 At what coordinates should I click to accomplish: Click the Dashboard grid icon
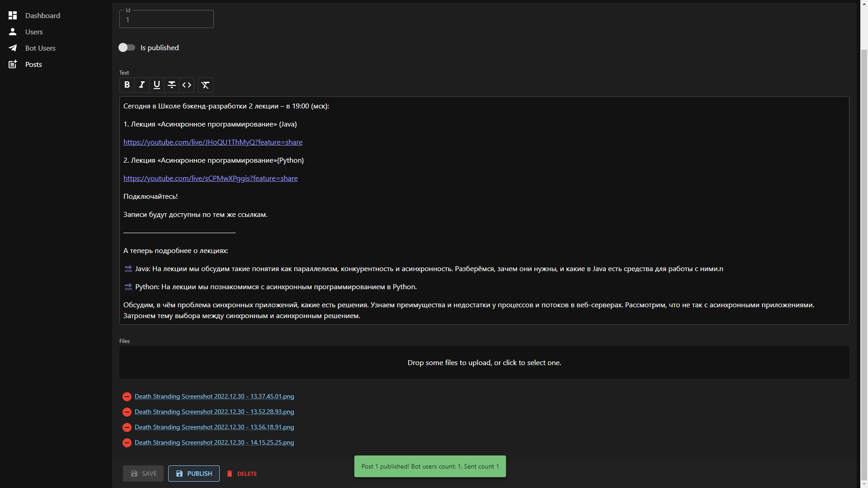(13, 15)
